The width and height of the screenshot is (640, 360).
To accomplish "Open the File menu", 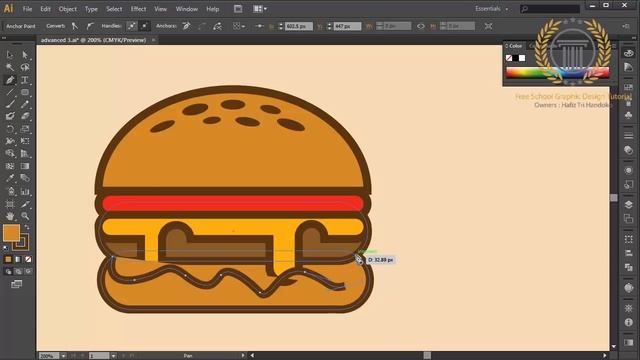I will (x=27, y=9).
